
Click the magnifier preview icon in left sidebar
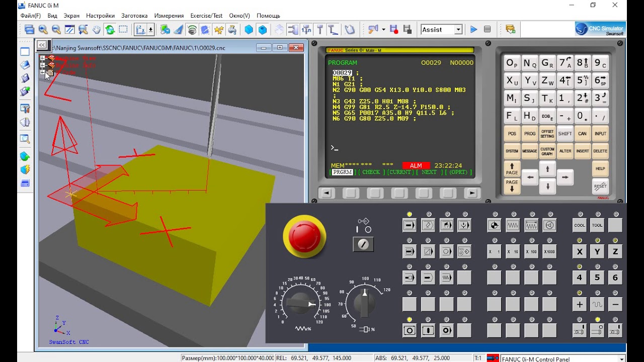click(x=25, y=139)
